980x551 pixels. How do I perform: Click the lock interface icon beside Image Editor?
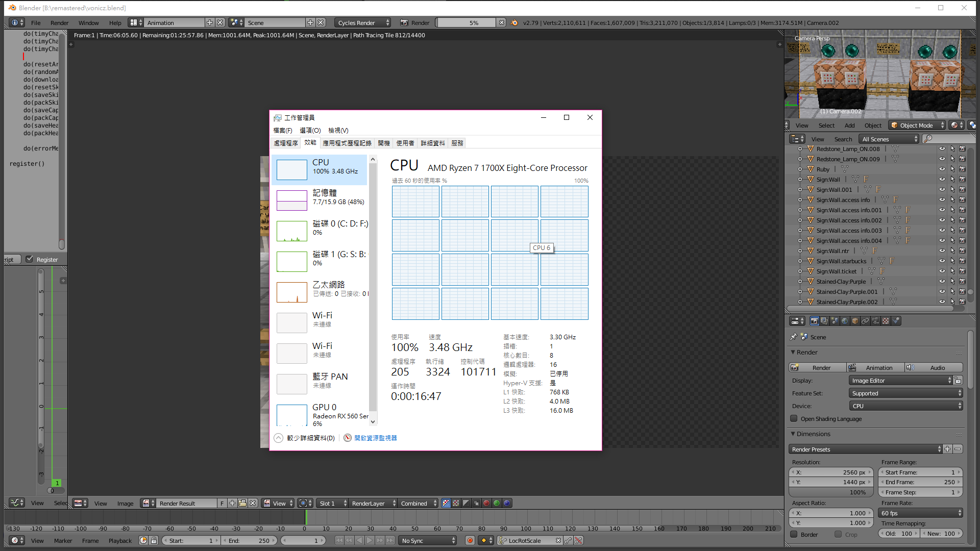[958, 381]
